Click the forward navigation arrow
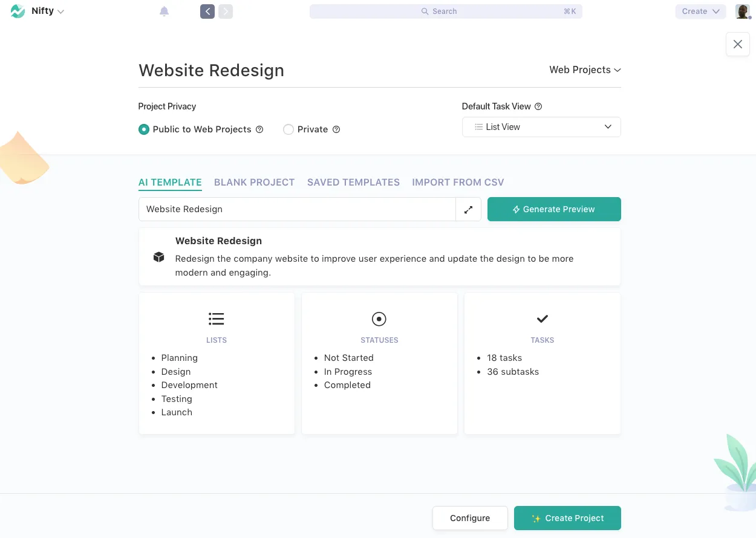756x538 pixels. tap(226, 11)
